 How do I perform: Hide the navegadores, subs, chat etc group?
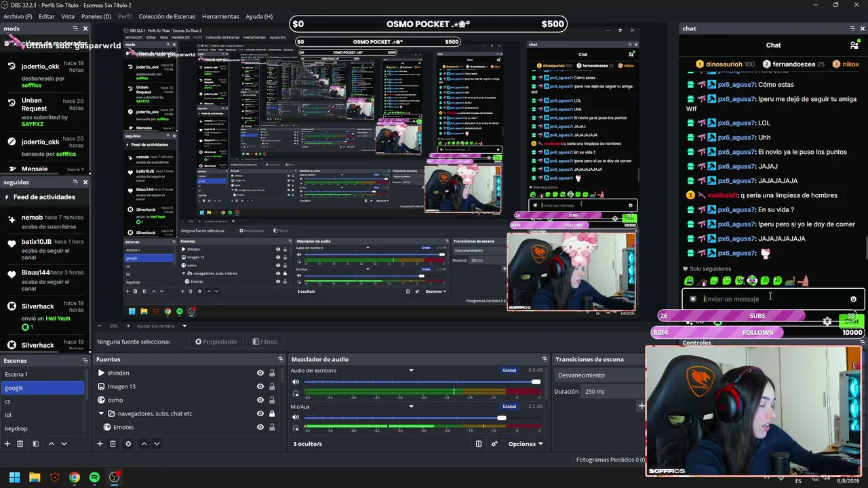coord(260,413)
